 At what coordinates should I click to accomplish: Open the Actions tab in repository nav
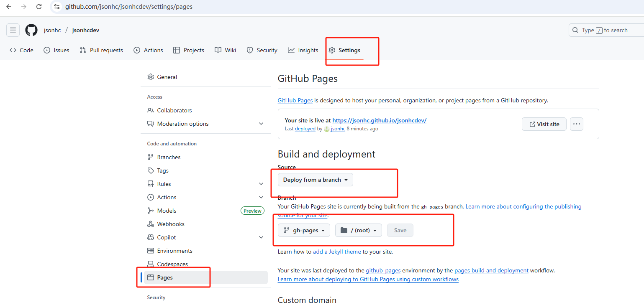tap(148, 50)
